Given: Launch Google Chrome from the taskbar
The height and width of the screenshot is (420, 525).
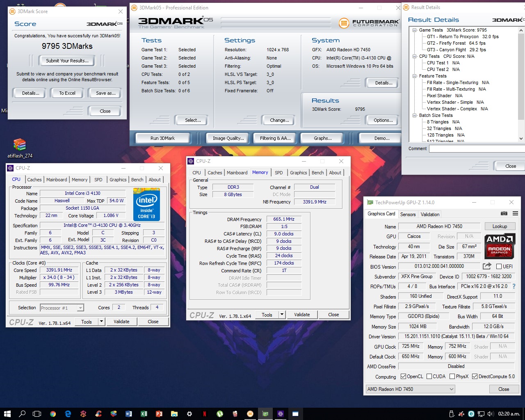Looking at the screenshot, I should pos(53,414).
